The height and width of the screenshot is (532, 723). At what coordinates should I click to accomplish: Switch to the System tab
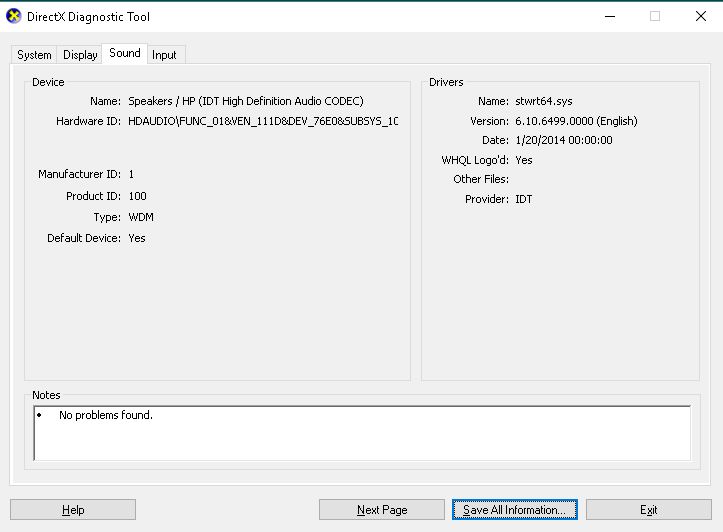(34, 55)
